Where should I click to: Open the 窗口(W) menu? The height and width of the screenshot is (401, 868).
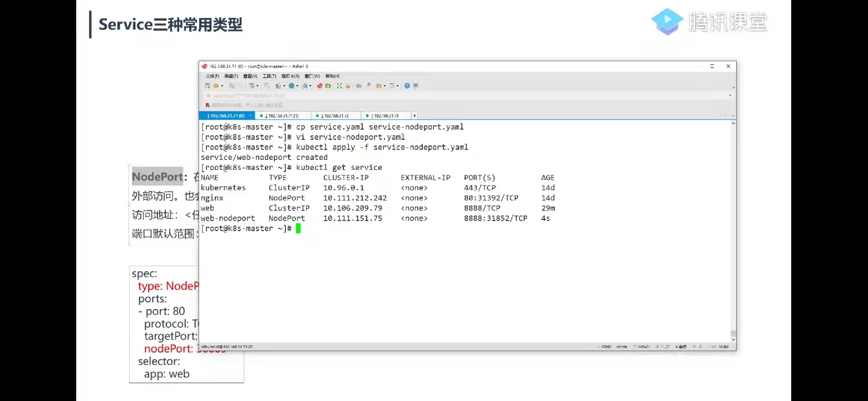click(312, 76)
